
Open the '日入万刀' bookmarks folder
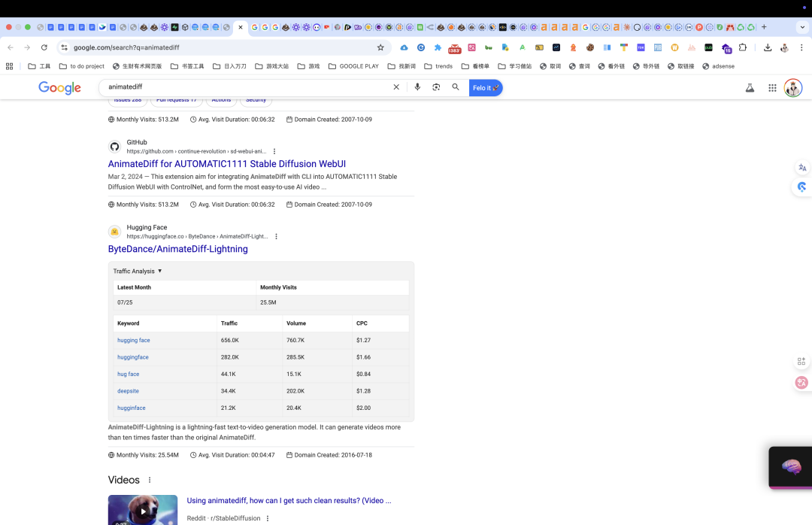tap(229, 66)
